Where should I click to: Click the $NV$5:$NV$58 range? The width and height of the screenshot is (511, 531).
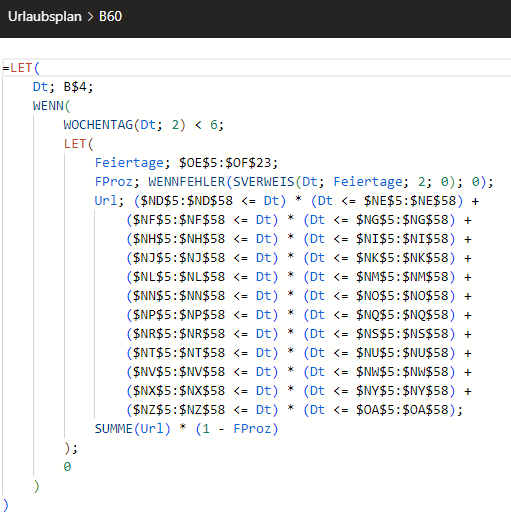coord(179,371)
